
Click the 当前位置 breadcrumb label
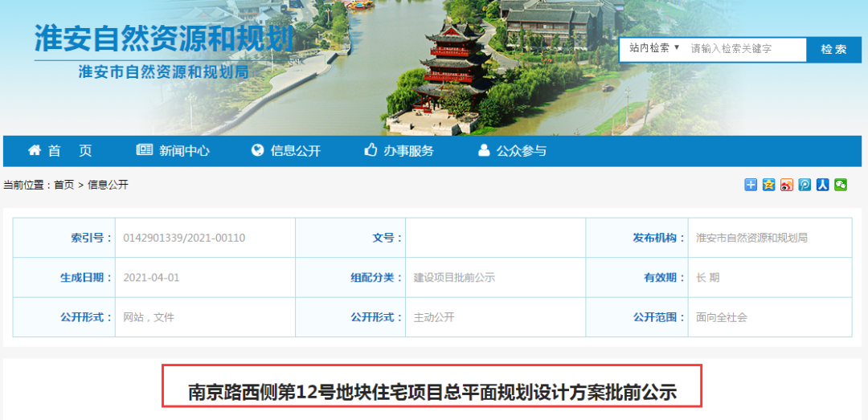point(26,186)
